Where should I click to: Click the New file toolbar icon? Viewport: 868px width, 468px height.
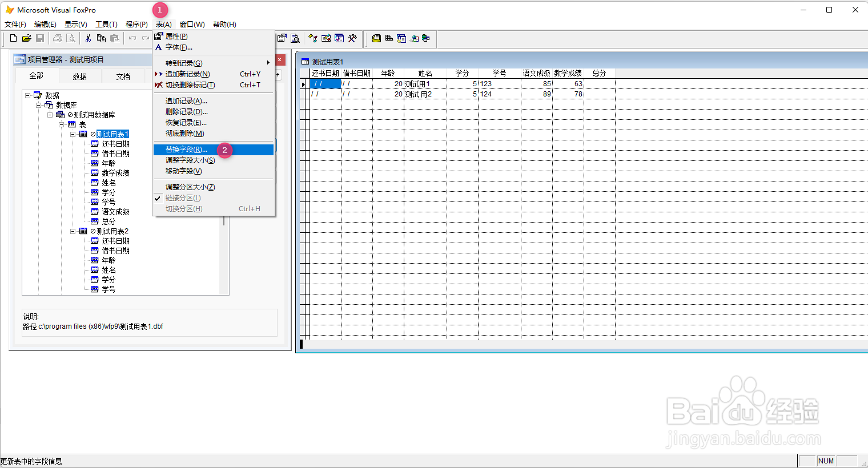point(13,38)
